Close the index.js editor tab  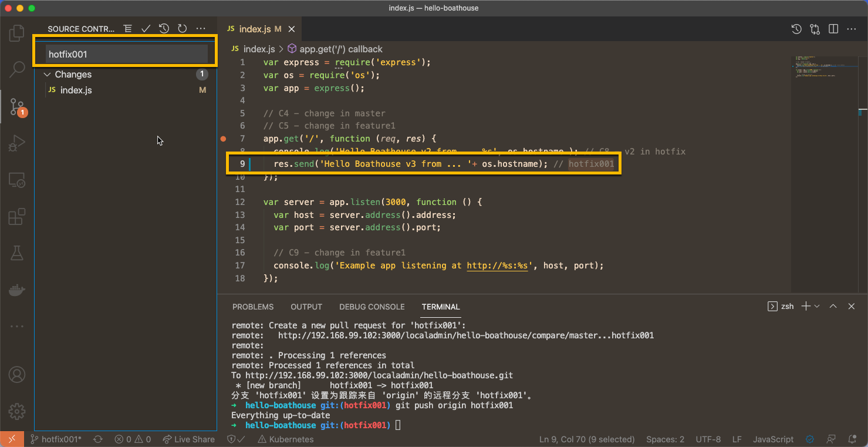pos(292,29)
